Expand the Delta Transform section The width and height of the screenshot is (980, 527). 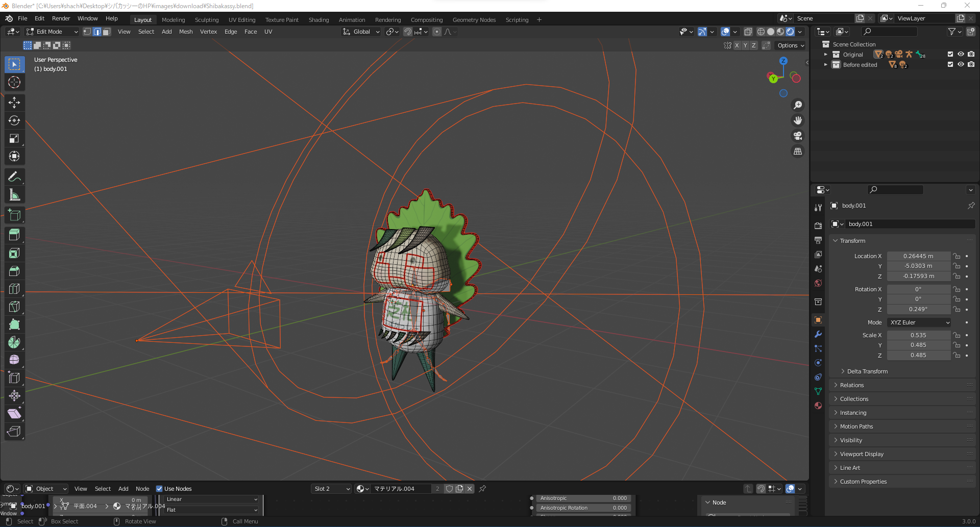(x=867, y=371)
